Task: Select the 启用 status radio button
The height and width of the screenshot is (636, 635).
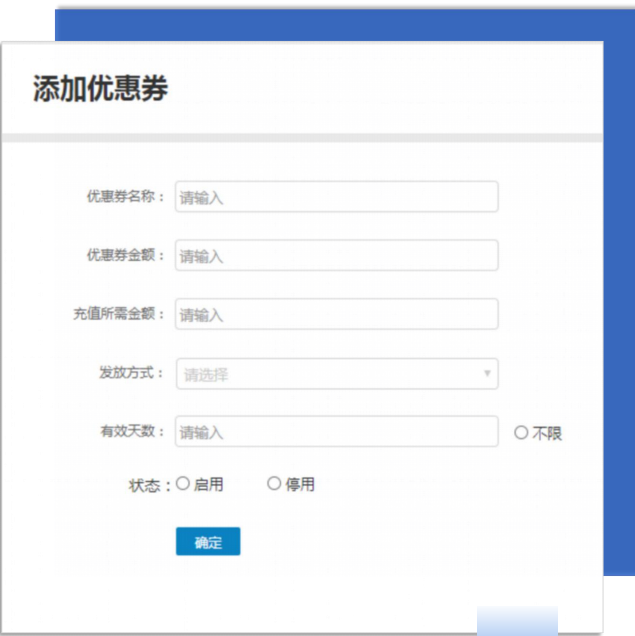Action: tap(183, 483)
